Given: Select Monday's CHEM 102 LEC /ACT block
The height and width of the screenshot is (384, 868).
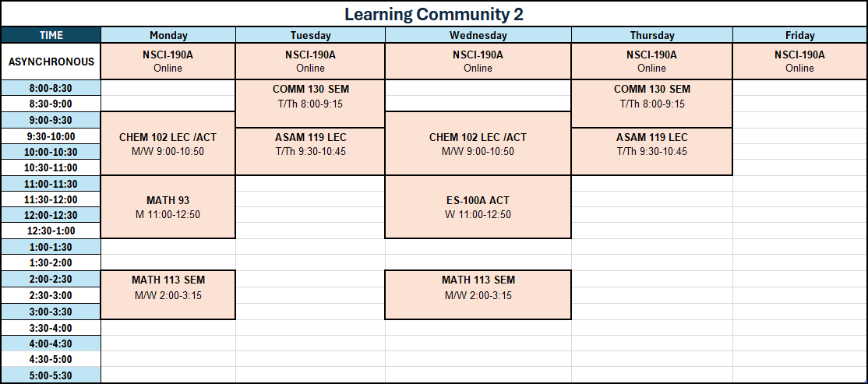Looking at the screenshot, I should [x=168, y=143].
